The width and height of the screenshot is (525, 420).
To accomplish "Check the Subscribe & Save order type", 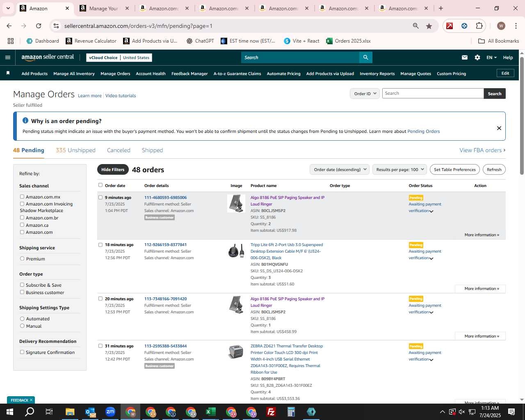I will point(22,285).
